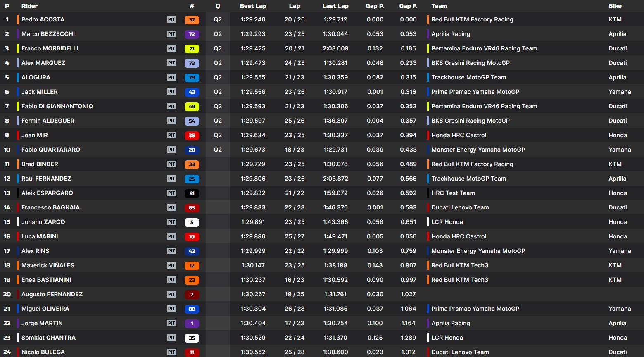Click the team color bar next to Aprilia Racing

coord(427,34)
